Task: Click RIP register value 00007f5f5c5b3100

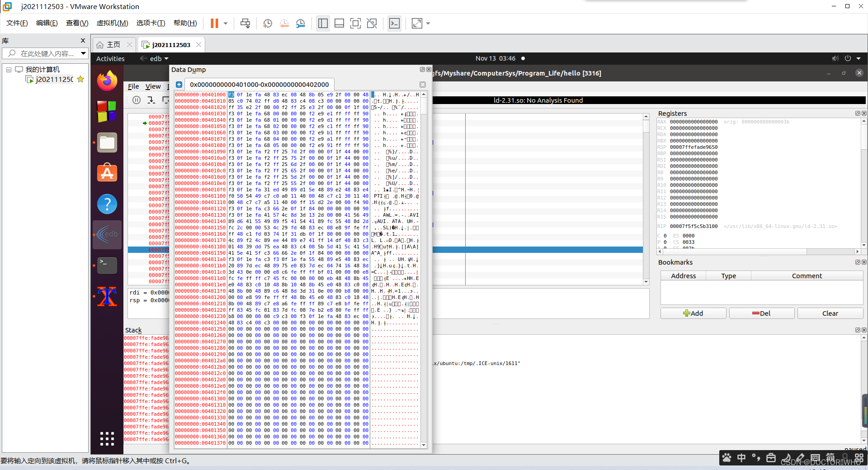Action: point(693,226)
